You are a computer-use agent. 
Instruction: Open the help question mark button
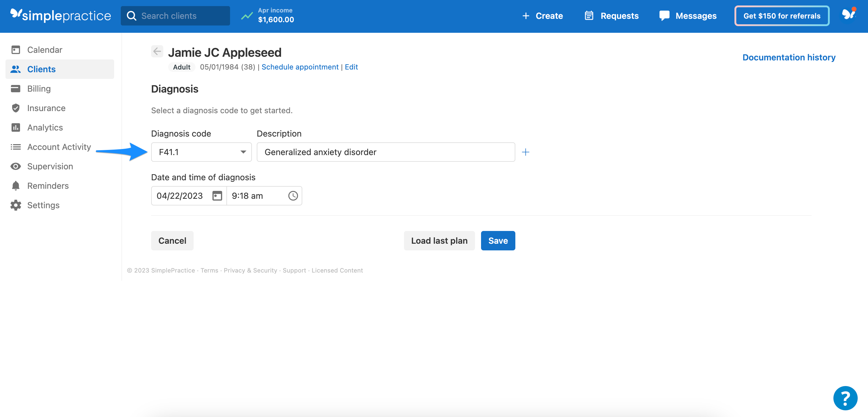tap(845, 398)
